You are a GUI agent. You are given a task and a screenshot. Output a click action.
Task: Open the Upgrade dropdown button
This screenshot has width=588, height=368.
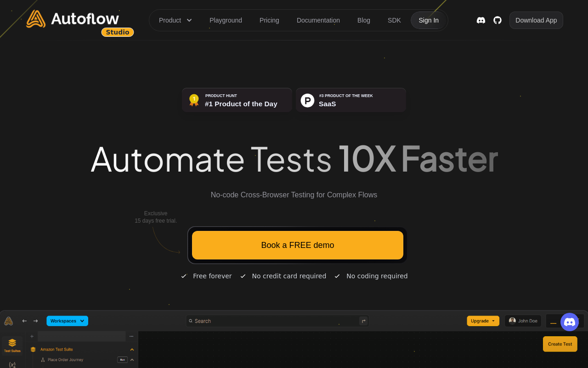483,321
